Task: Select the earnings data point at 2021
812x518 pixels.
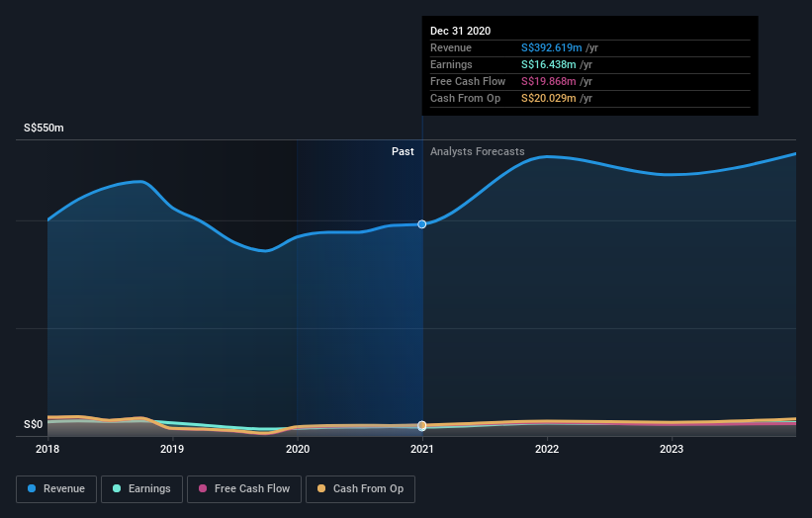Action: point(422,427)
